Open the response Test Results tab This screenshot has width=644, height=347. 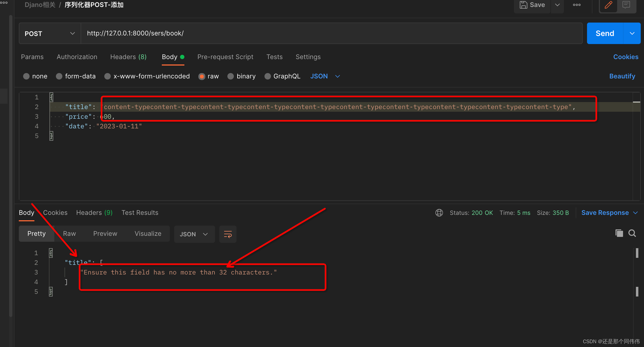click(140, 213)
